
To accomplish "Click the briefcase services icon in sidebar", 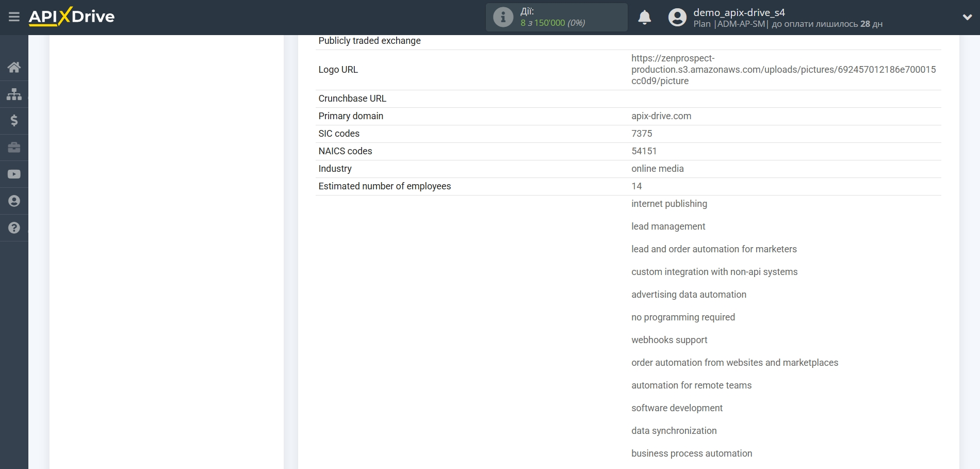I will [14, 148].
